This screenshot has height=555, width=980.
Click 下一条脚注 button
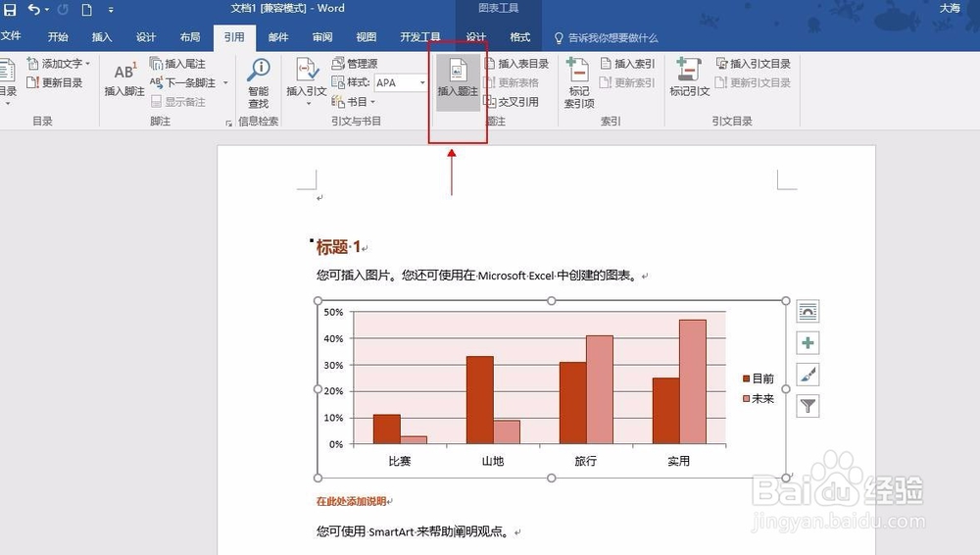(x=183, y=82)
